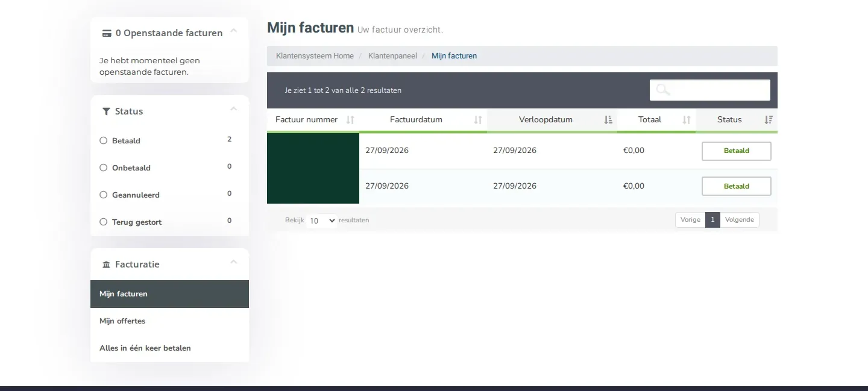This screenshot has width=868, height=391.
Task: Sort by Factuurdatum arrows icon
Action: point(478,120)
